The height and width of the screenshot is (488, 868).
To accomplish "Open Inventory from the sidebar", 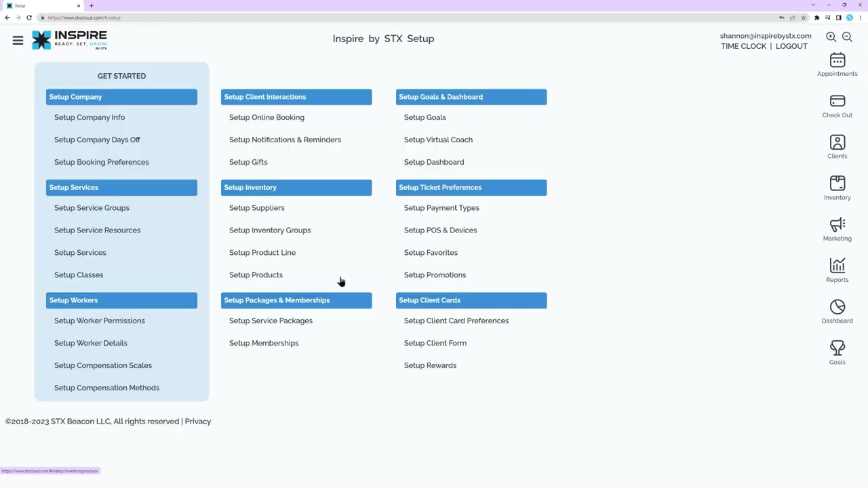I will [x=837, y=188].
